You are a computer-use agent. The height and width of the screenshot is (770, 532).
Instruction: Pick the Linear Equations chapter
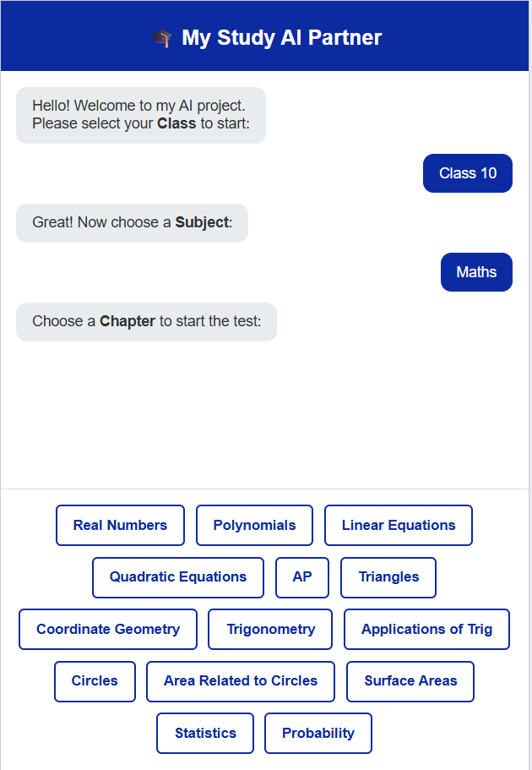tap(398, 526)
